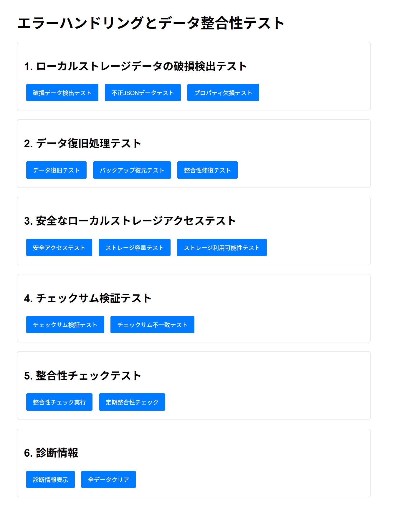The height and width of the screenshot is (532, 410).
Task: Click the バックアップ復元テスト button
Action: [x=132, y=170]
